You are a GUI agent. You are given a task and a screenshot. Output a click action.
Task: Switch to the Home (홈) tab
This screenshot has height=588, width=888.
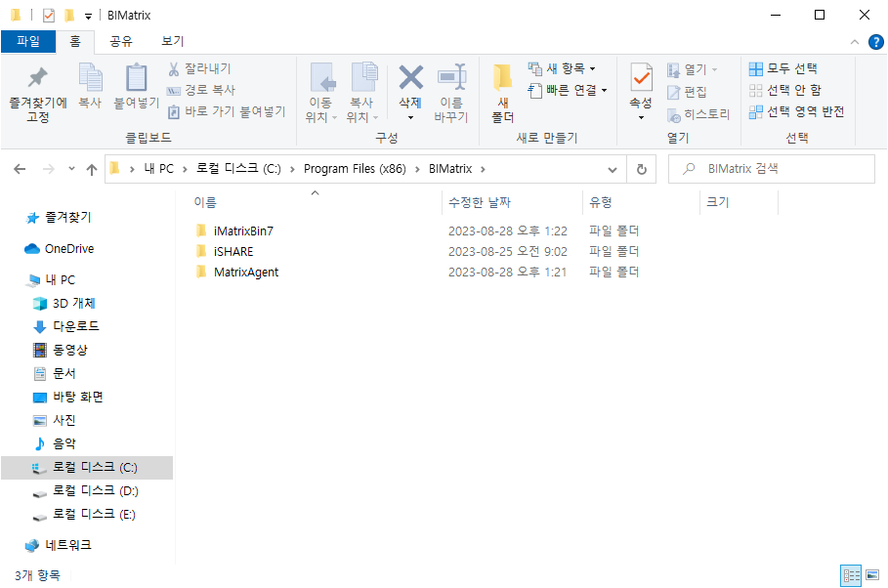coord(75,41)
